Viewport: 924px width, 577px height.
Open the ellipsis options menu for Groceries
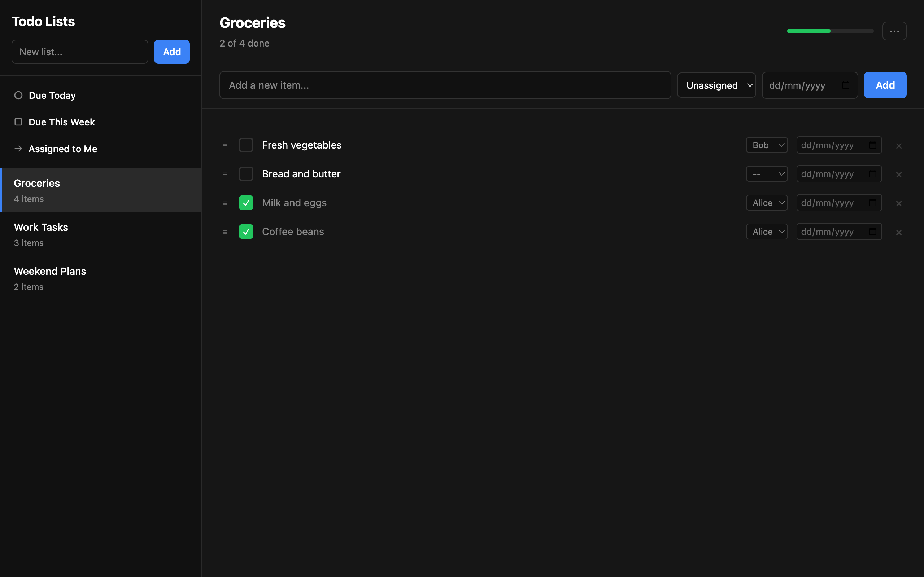pyautogui.click(x=894, y=31)
